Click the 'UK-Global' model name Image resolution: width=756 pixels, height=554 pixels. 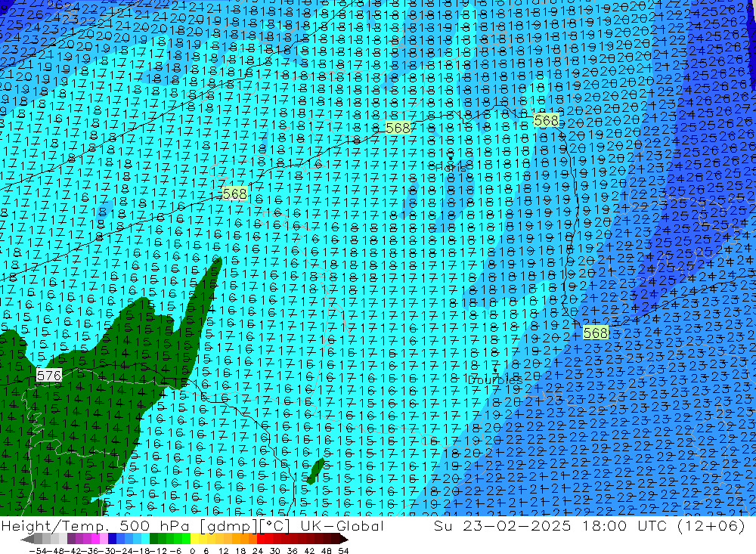pos(342,526)
